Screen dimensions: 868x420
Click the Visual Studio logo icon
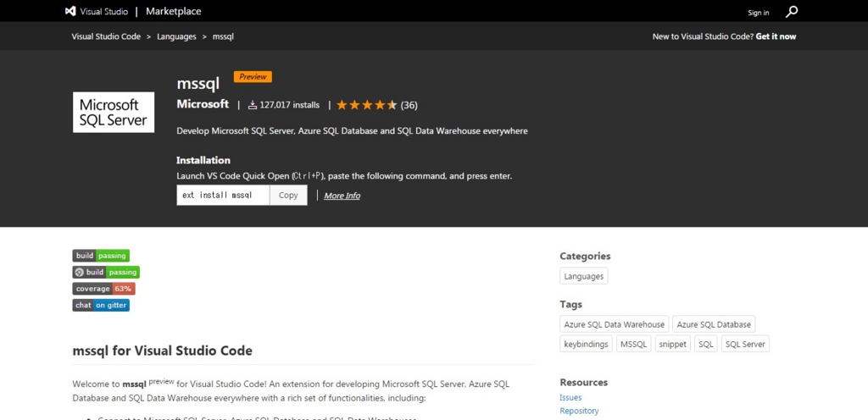(x=70, y=11)
